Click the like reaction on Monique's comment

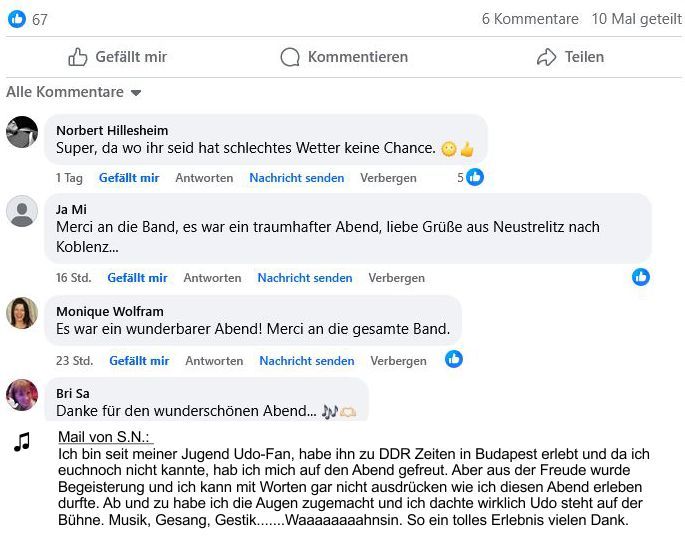(454, 359)
